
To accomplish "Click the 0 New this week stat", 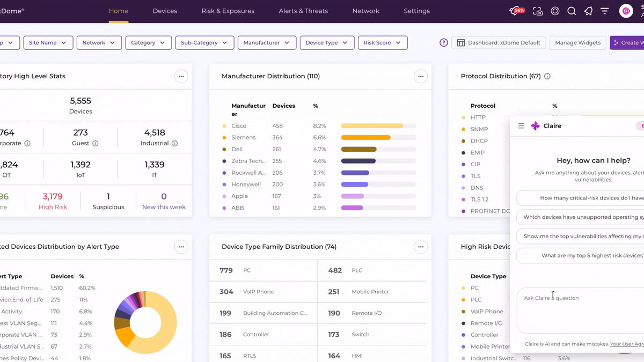I will 164,201.
